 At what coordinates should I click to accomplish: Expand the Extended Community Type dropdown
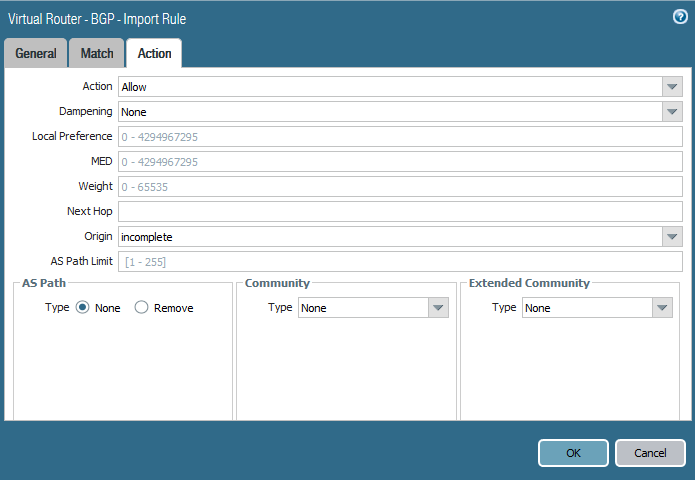click(662, 308)
